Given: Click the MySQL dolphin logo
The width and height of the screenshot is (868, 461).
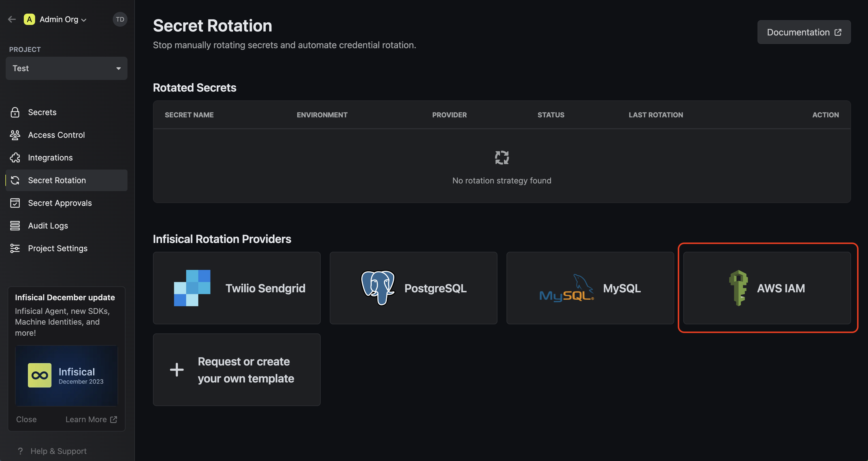Looking at the screenshot, I should coord(566,288).
